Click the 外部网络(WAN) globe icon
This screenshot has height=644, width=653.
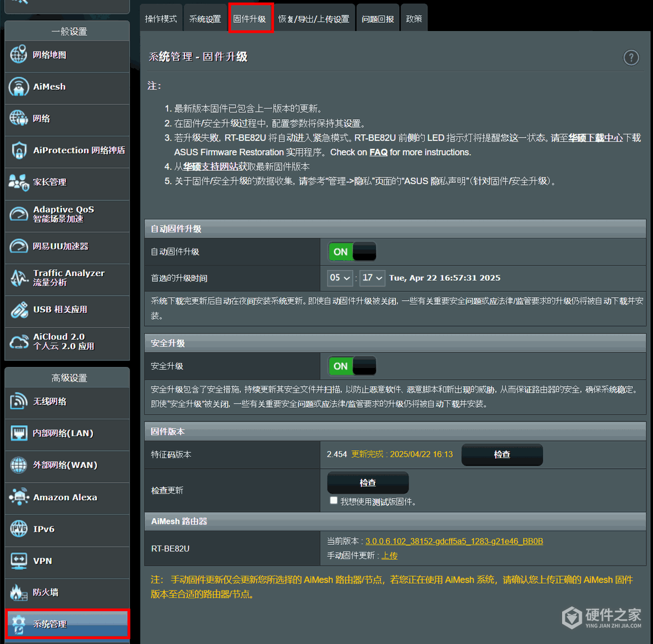coord(19,465)
